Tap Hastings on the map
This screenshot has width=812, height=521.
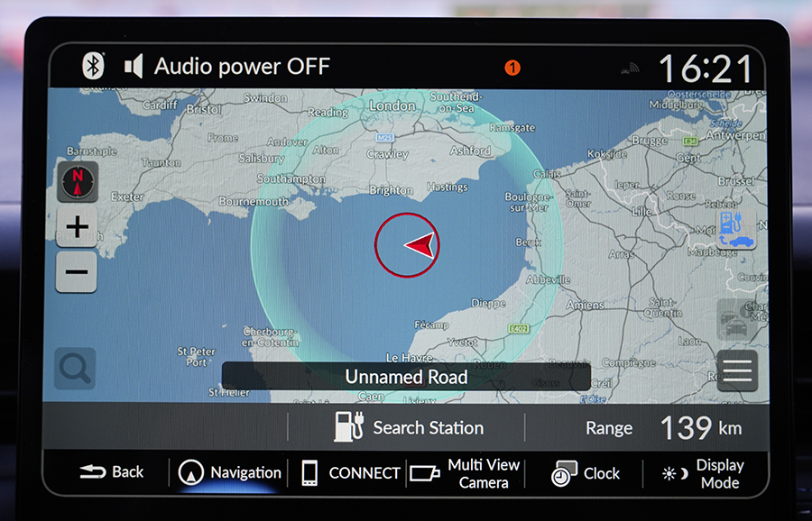448,187
